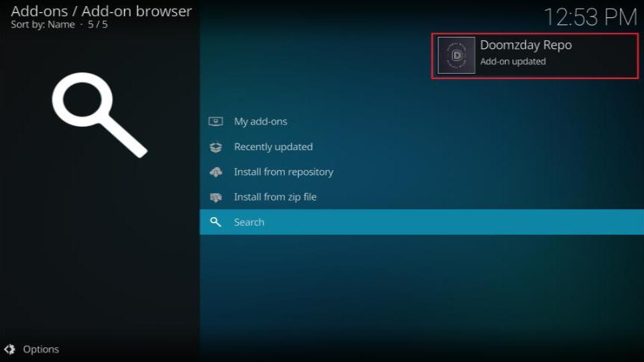Open My add-ons menu entry
Viewport: 644px width, 362px height.
click(421, 121)
